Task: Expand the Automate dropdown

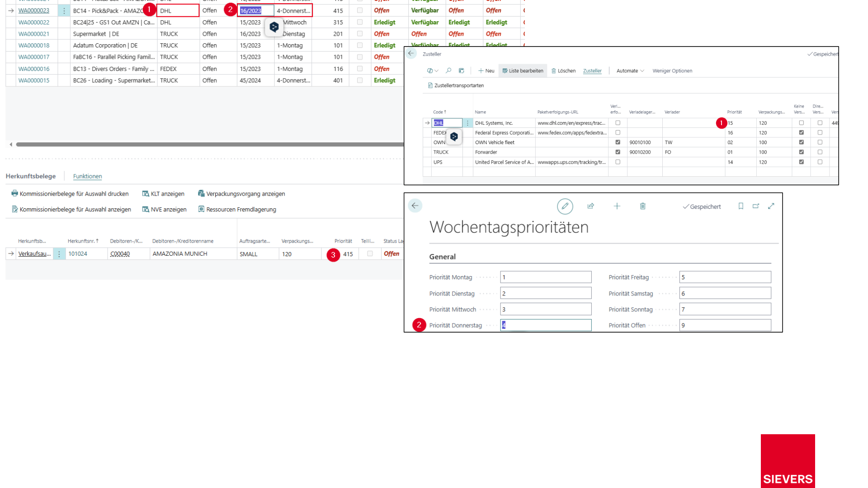Action: [630, 70]
